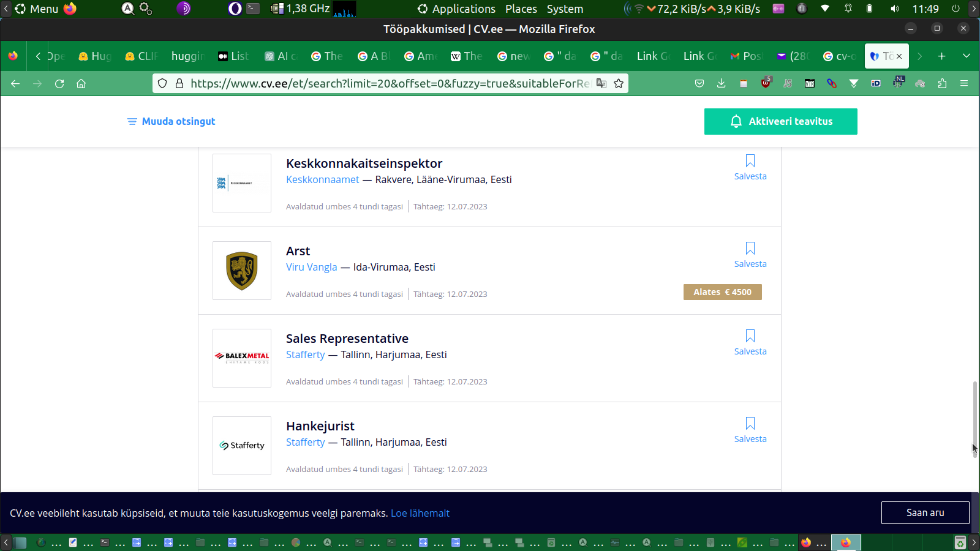Close the current CV.ee tab
The image size is (980, 551).
pyautogui.click(x=899, y=56)
